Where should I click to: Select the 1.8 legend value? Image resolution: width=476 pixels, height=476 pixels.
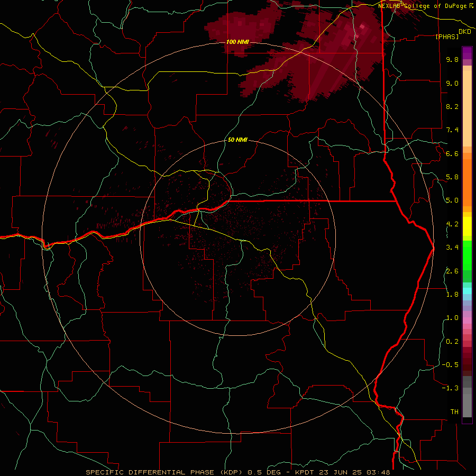tap(452, 295)
